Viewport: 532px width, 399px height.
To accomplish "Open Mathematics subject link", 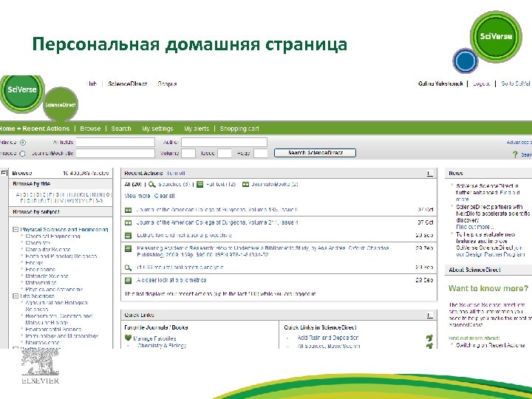I will (41, 282).
